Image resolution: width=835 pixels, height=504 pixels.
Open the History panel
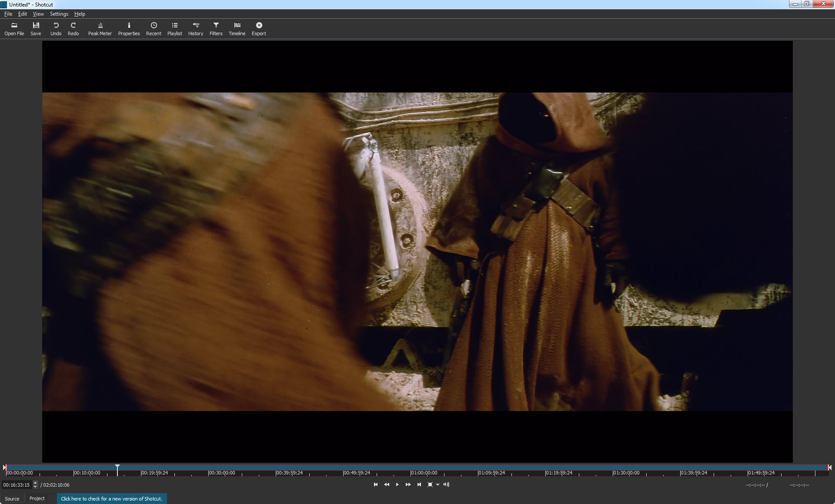click(x=196, y=29)
